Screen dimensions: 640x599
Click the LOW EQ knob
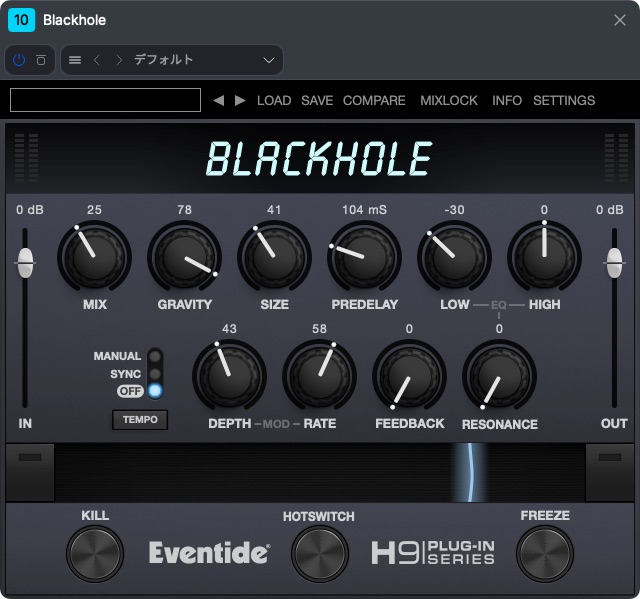pos(454,257)
